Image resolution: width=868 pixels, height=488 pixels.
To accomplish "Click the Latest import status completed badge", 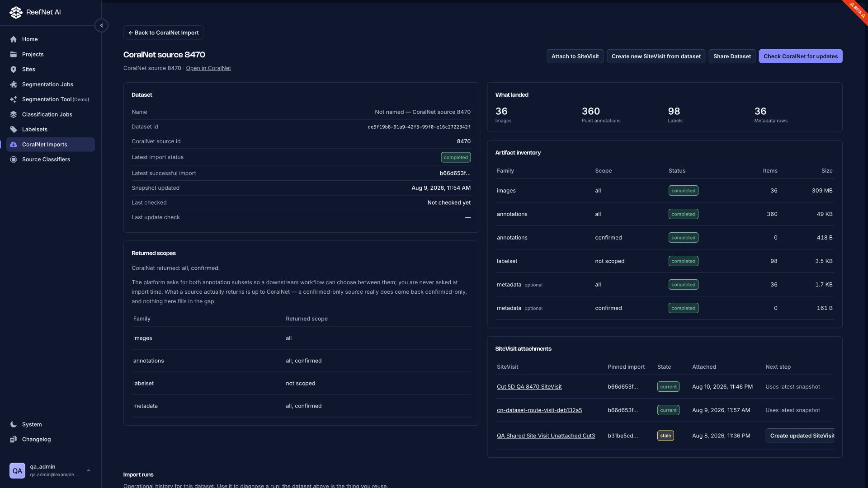I will tap(456, 157).
